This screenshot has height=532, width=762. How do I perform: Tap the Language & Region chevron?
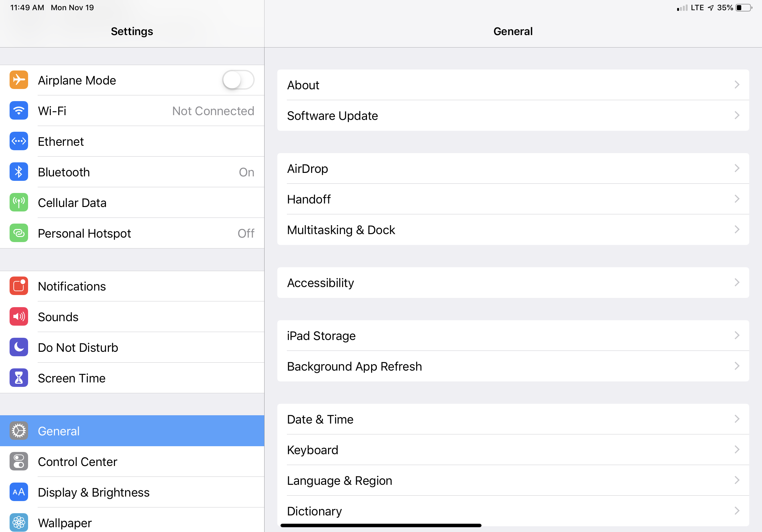click(x=737, y=480)
